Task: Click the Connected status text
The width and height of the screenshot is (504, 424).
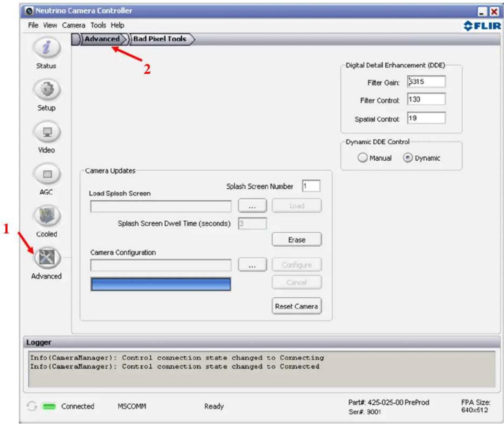Action: pos(78,406)
